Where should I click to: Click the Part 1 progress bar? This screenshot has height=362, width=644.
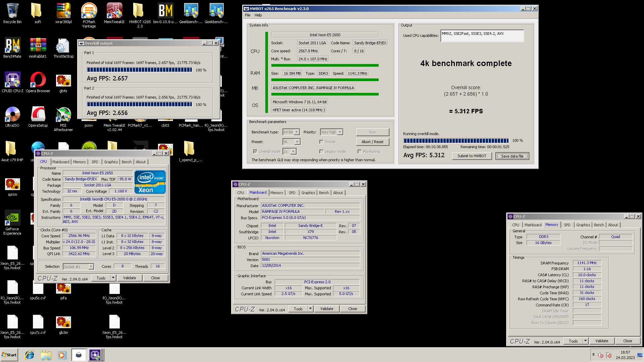coord(140,70)
